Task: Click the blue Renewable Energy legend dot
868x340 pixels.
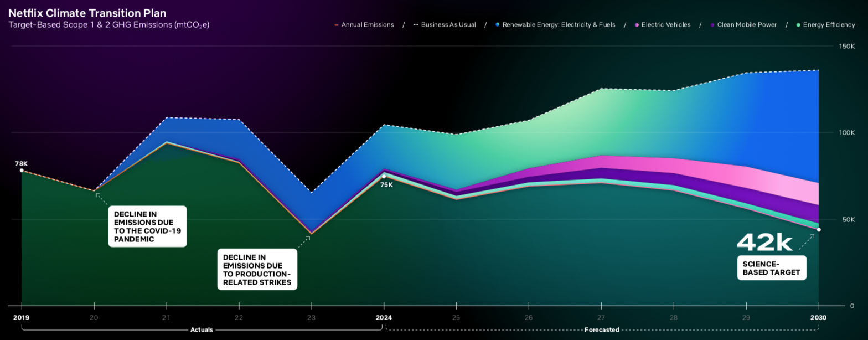Action: [x=498, y=25]
